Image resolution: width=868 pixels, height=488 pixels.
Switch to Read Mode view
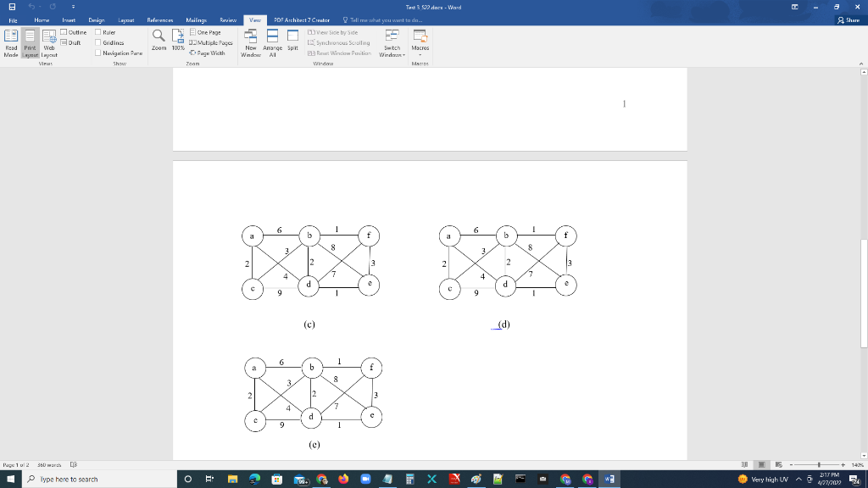click(10, 41)
